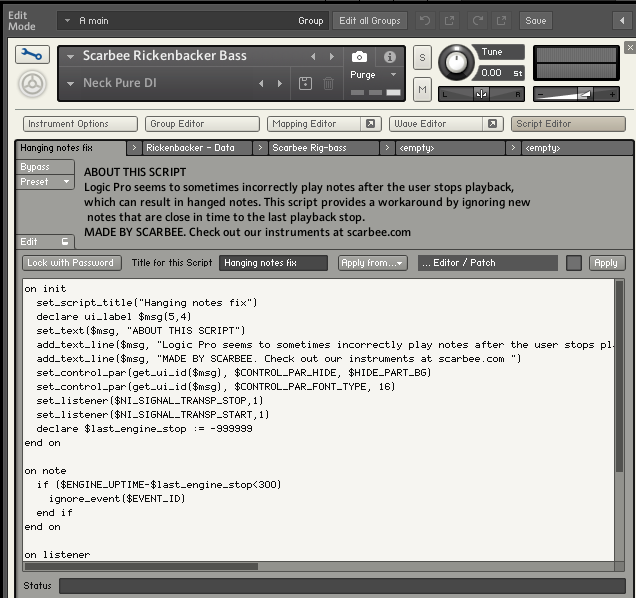Viewport: 636px width, 598px height.
Task: Click the Lock with Password button
Action: pyautogui.click(x=71, y=263)
